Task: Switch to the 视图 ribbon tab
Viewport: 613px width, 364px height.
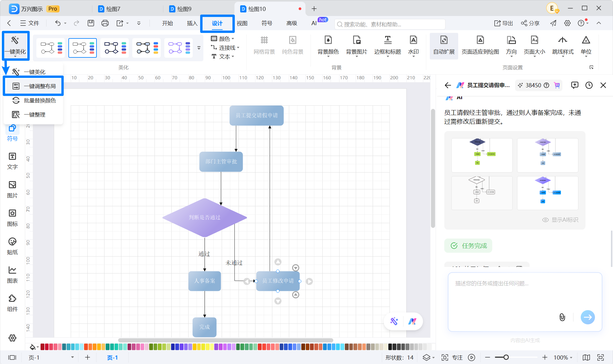Action: [x=242, y=23]
